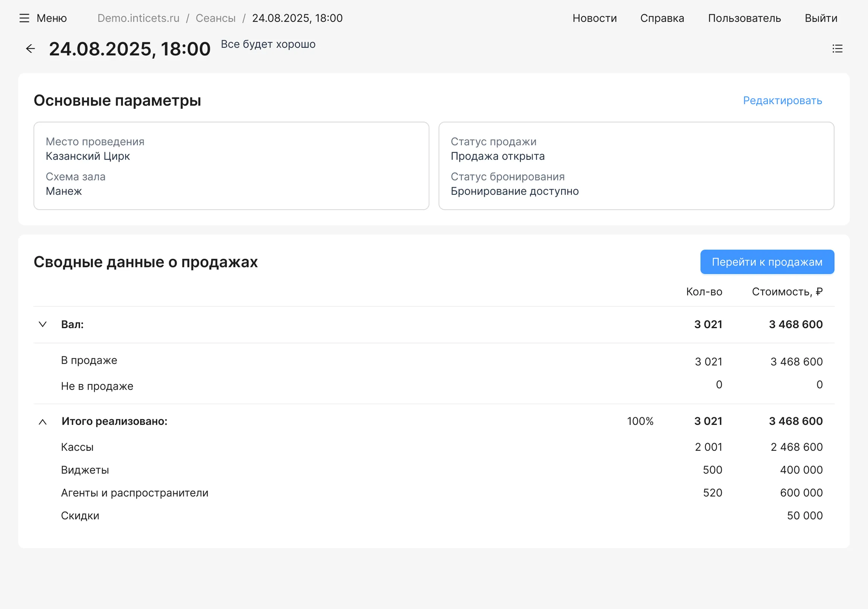
Task: Open the Сеансы breadcrumb link
Action: [x=215, y=18]
